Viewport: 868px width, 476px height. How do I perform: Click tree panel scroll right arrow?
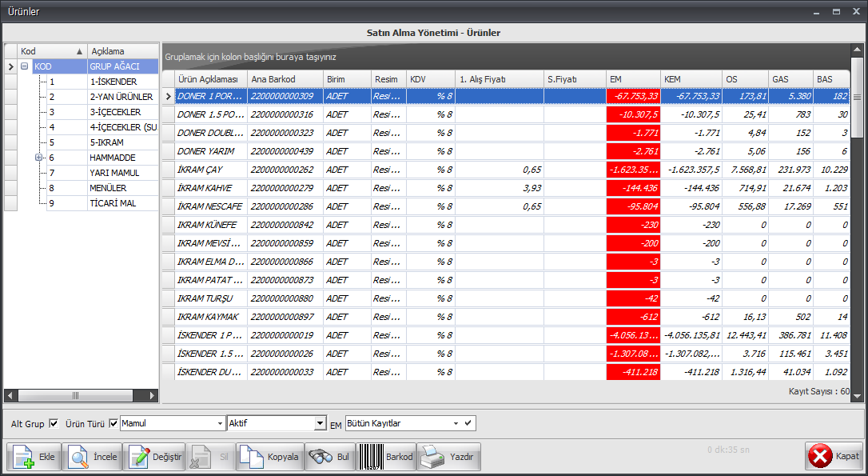153,396
